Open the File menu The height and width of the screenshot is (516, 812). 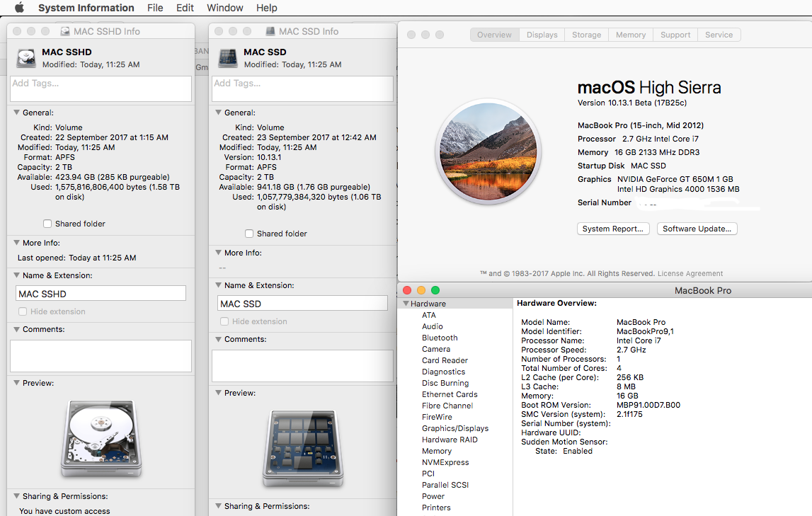click(x=155, y=8)
